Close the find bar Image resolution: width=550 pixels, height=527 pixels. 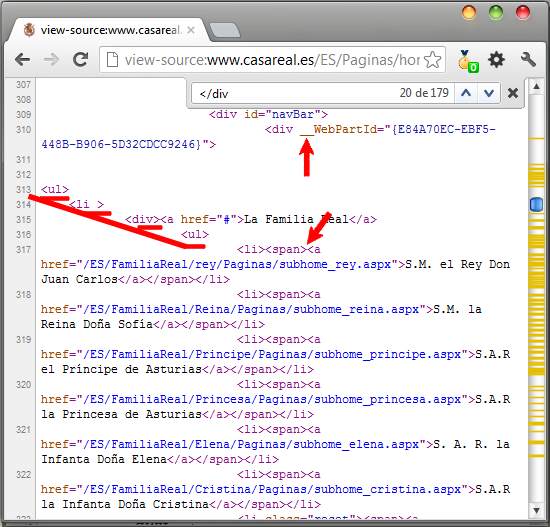[x=513, y=93]
